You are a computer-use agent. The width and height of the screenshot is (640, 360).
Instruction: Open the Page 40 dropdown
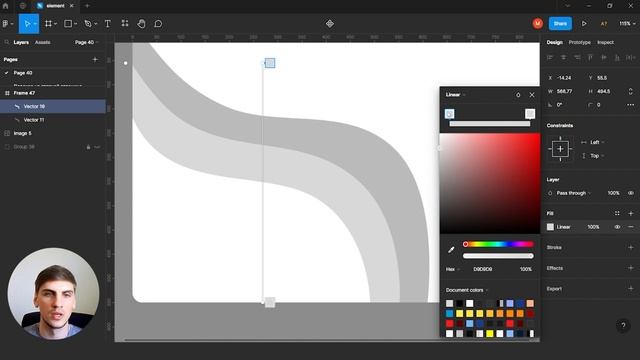click(x=87, y=42)
